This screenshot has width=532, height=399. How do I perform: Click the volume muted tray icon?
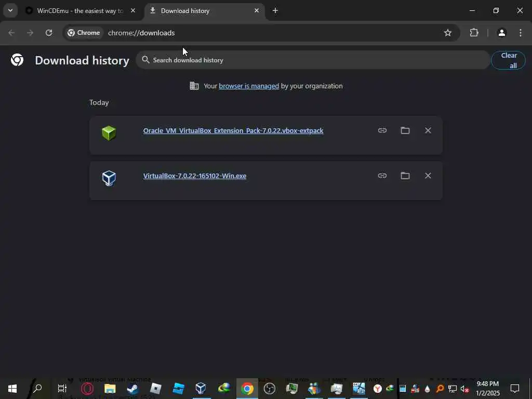(x=464, y=389)
